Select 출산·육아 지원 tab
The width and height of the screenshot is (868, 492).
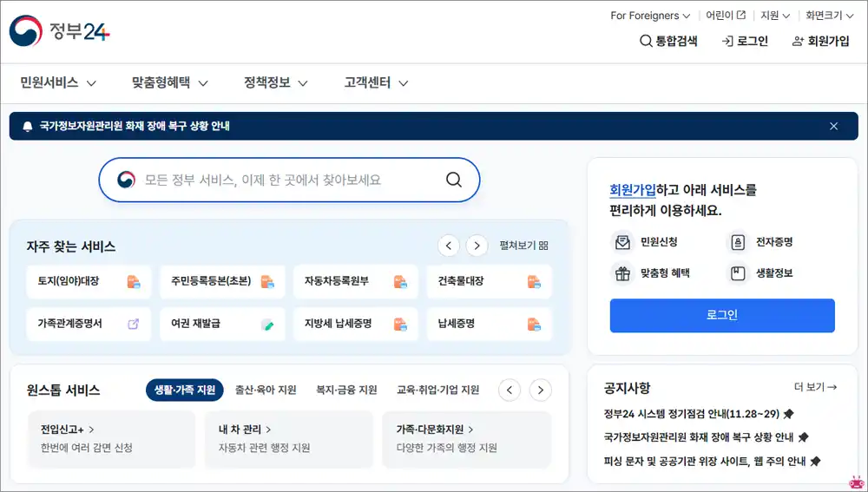(266, 390)
